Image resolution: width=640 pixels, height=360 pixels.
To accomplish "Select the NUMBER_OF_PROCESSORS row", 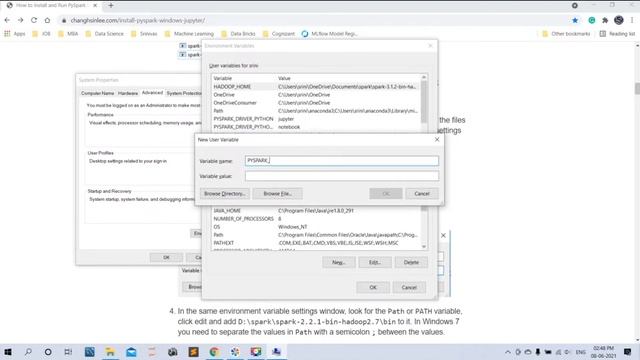I will tap(316, 219).
